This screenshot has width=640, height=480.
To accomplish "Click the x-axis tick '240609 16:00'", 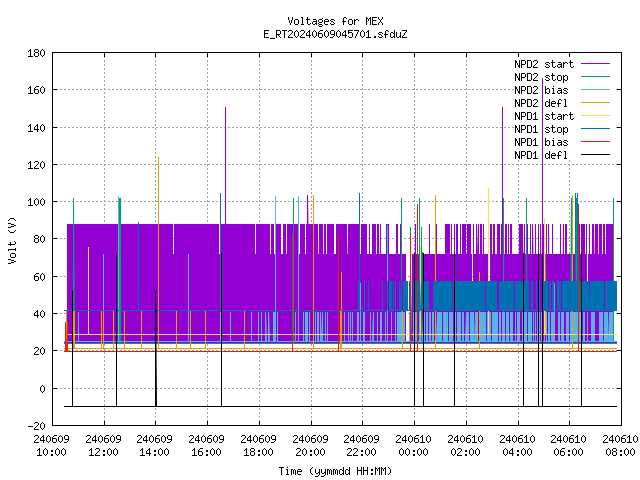I will (x=207, y=446).
